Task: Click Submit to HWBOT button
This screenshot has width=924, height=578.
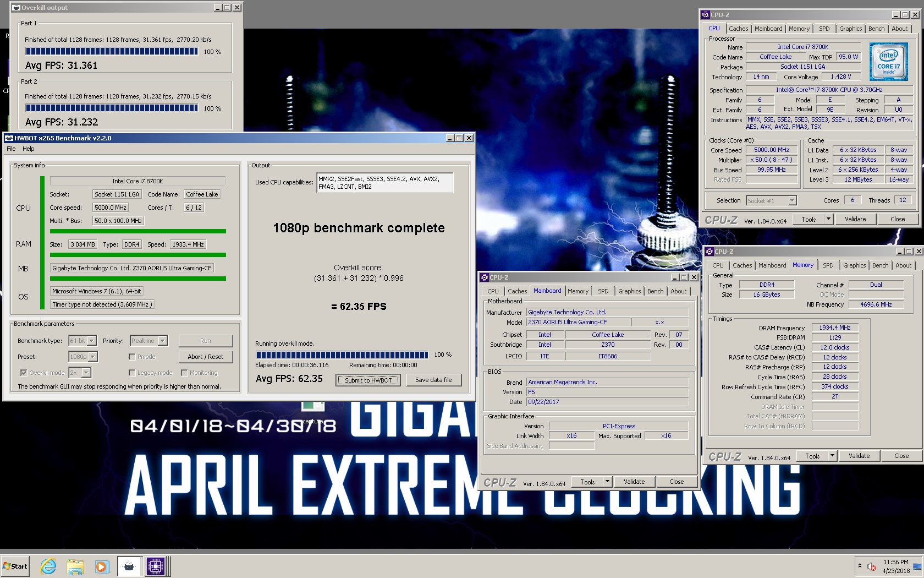Action: (x=368, y=380)
